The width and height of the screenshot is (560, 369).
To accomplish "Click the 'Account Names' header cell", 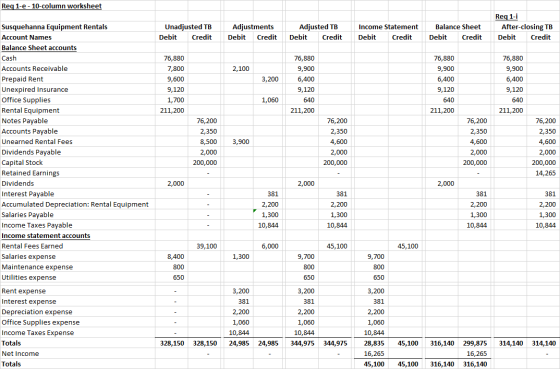I will (26, 38).
